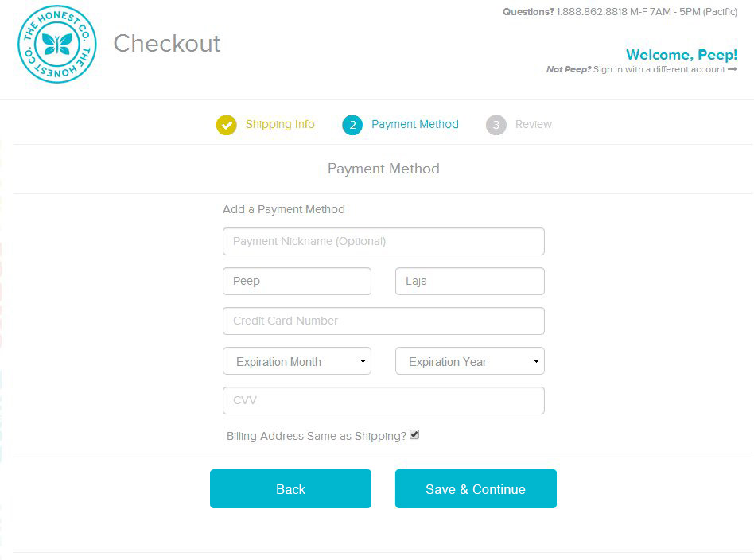Click the CVV input field

pos(383,400)
